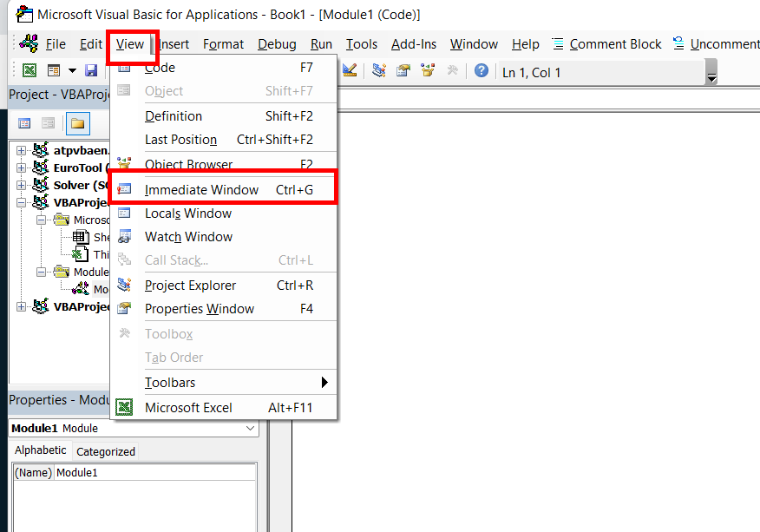
Task: Click the View Object icon in Project panel
Action: point(48,122)
